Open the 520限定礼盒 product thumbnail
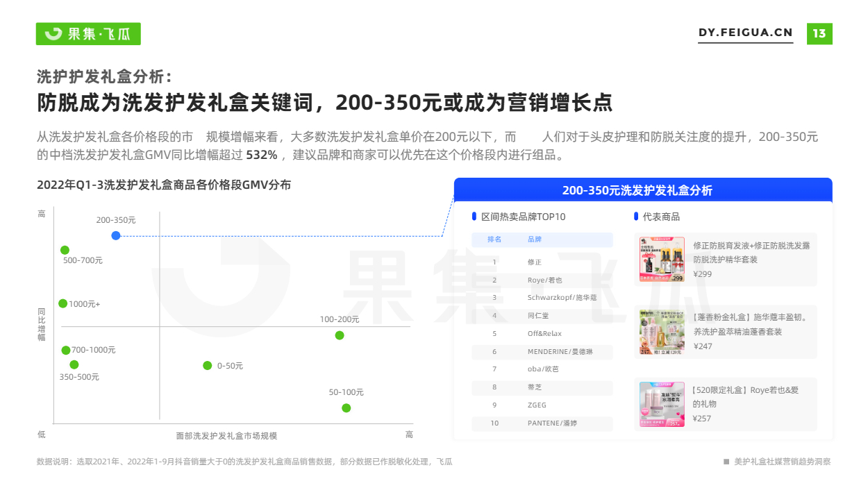The width and height of the screenshot is (868, 488). pyautogui.click(x=662, y=404)
